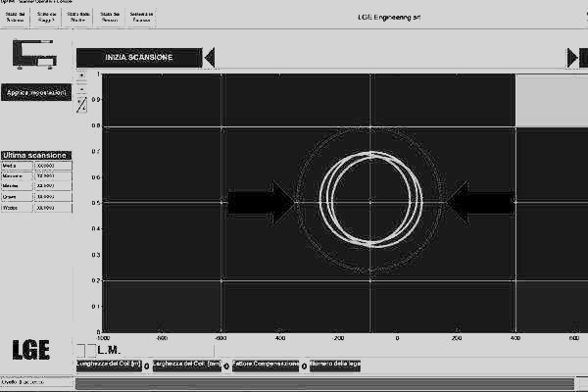Click the large black right-pointing arrow
Viewport: 588px width, 392px height.
(260, 202)
